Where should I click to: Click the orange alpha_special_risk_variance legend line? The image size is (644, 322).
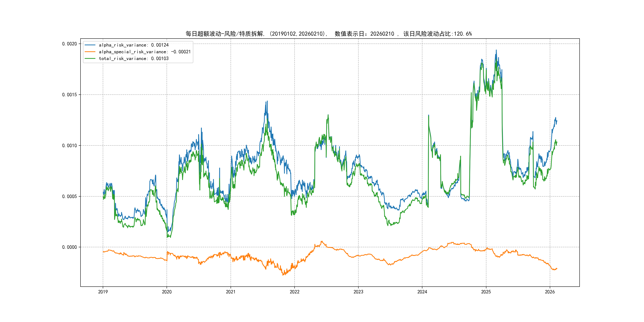click(x=90, y=52)
